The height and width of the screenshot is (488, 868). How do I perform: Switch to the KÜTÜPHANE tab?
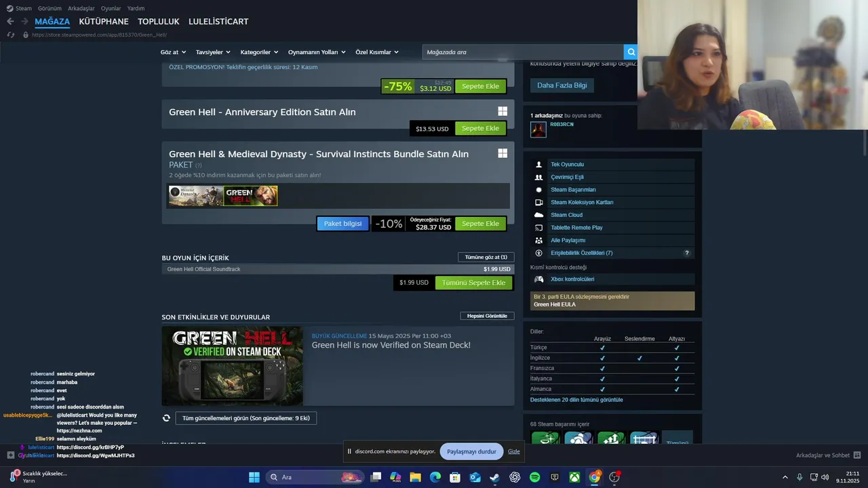click(104, 22)
